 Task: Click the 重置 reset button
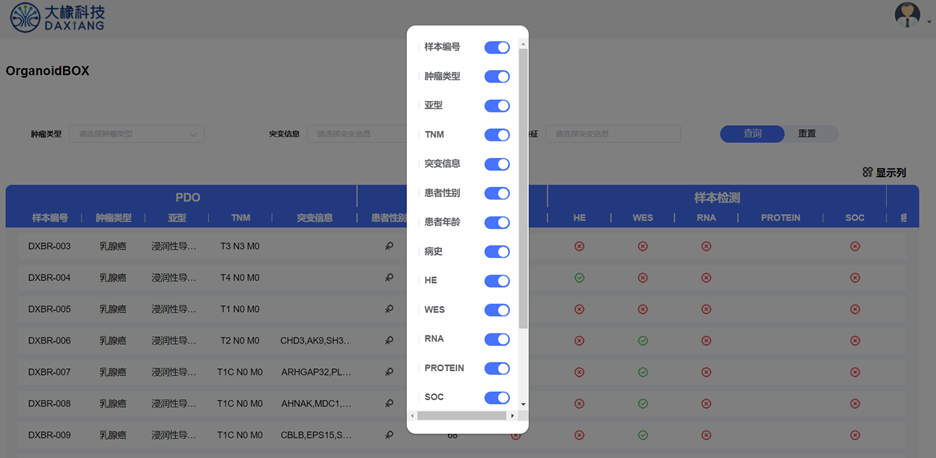pos(807,134)
